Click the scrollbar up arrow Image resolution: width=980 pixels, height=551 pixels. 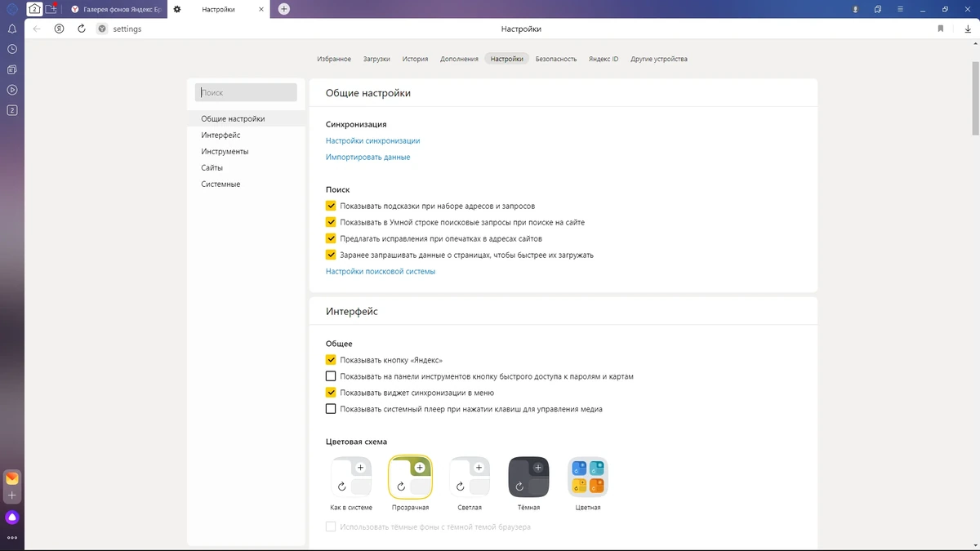(x=975, y=42)
